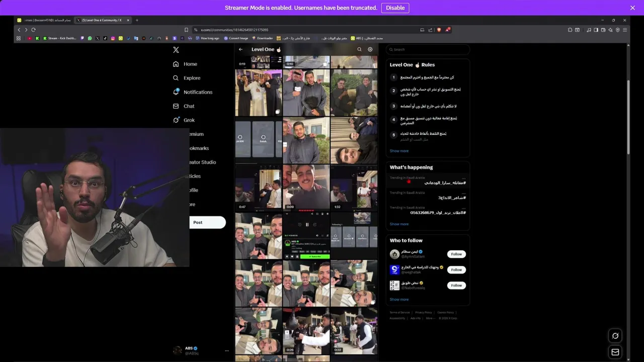644x362 pixels.
Task: Reload the page
Action: pyautogui.click(x=33, y=30)
